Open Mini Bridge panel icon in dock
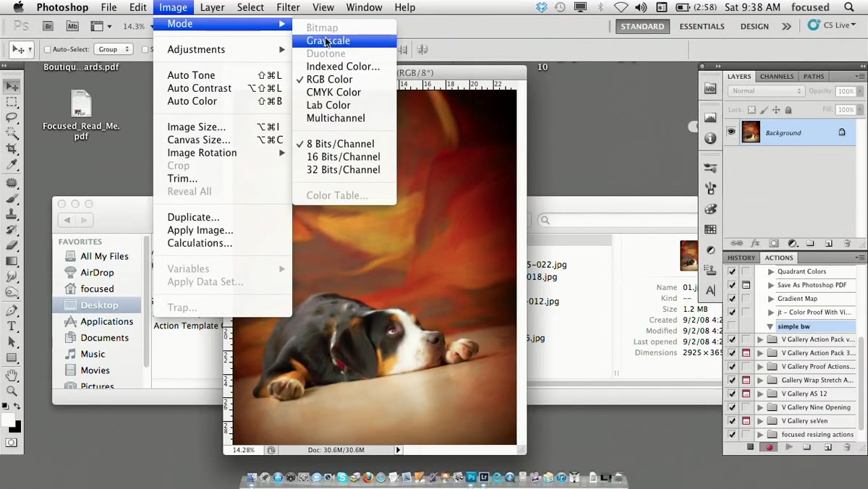The width and height of the screenshot is (868, 489). coord(710,88)
